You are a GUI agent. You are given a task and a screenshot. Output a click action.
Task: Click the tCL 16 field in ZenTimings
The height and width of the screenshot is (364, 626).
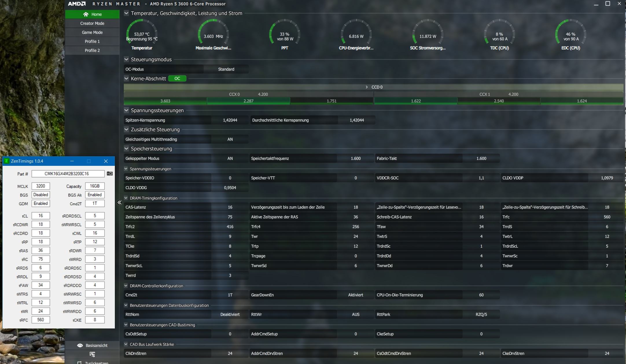tap(40, 216)
